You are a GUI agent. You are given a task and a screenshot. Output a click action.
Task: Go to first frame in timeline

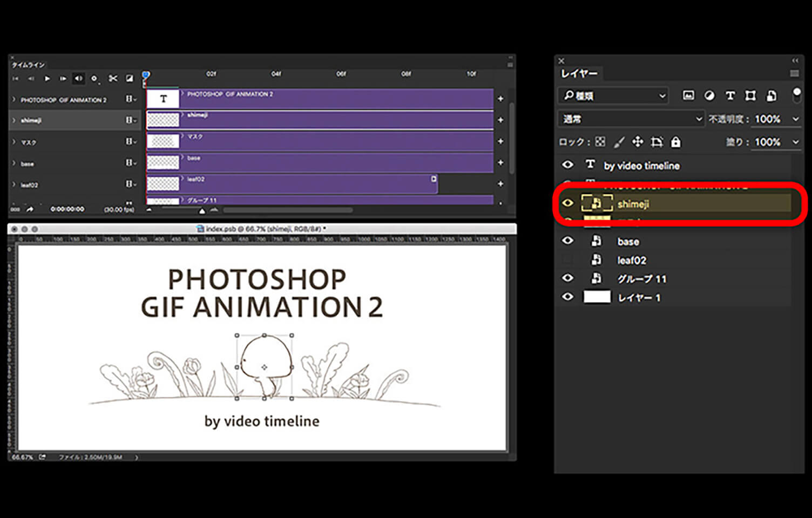[x=15, y=79]
